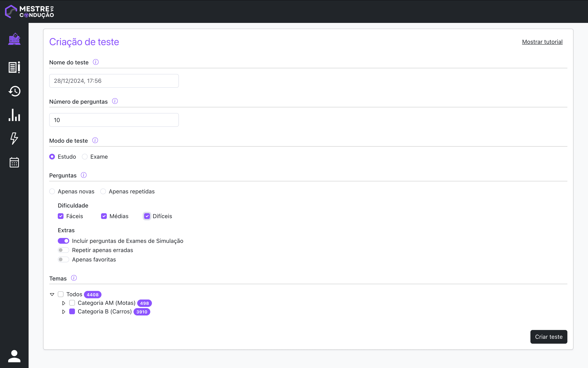Click the Mestre da Condução logo
The width and height of the screenshot is (588, 368).
29,11
